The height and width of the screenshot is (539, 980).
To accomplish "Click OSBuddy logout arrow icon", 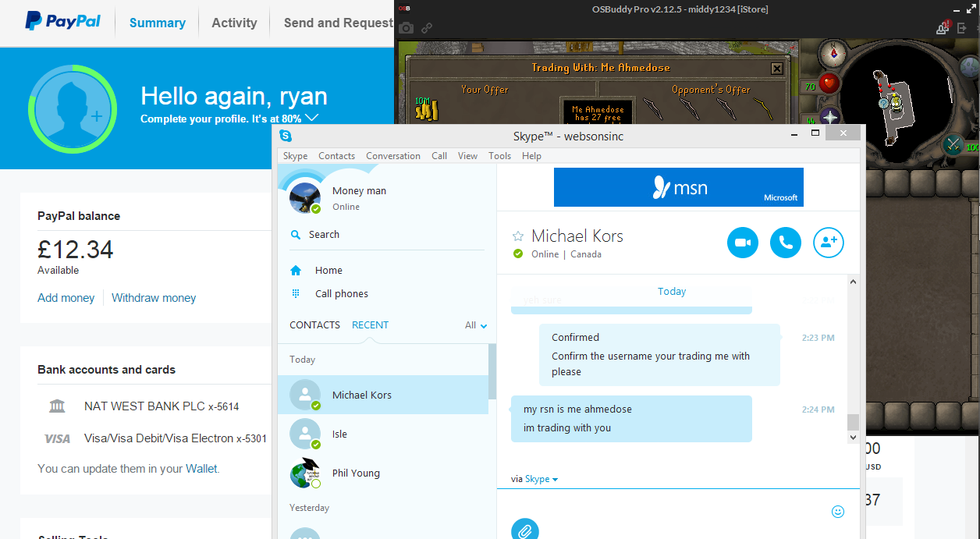I will click(962, 28).
